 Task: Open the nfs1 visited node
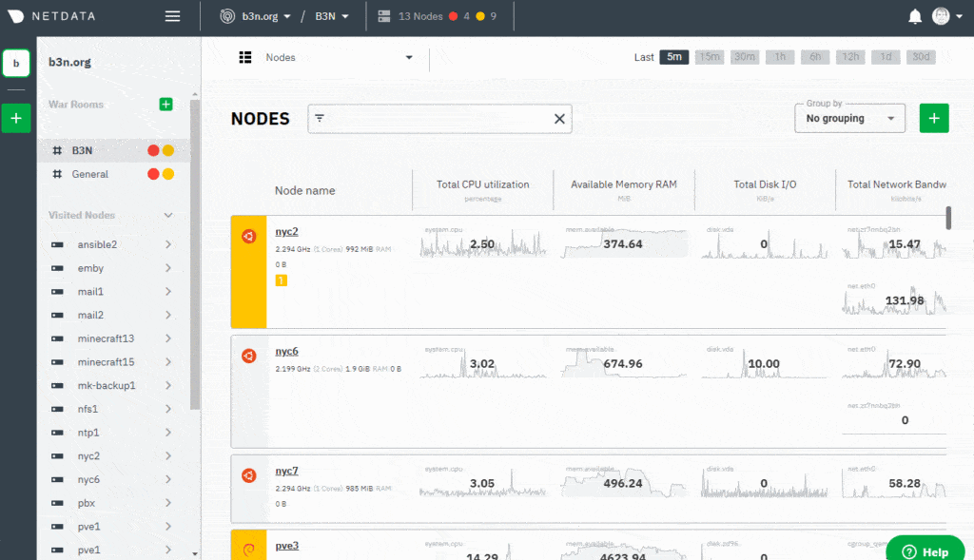point(88,409)
